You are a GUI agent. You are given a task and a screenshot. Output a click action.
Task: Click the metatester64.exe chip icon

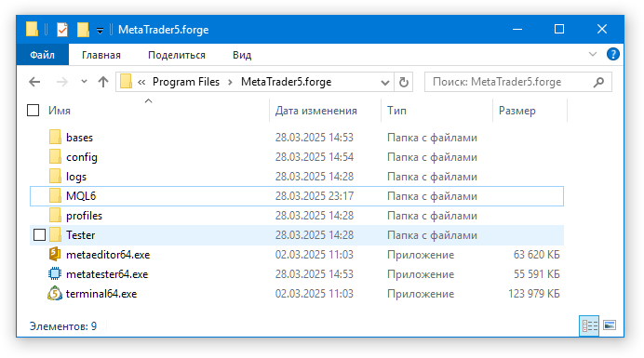point(55,273)
